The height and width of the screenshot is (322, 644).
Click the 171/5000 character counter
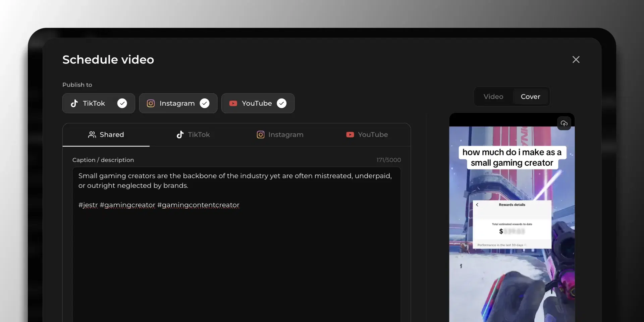click(388, 160)
